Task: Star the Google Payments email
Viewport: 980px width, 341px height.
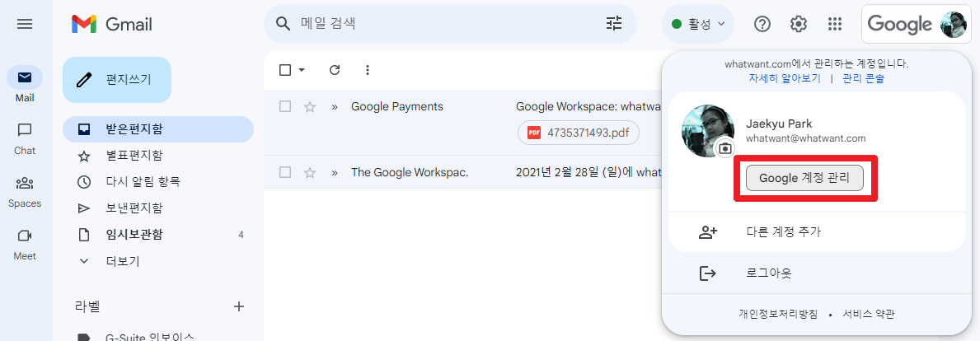Action: point(309,107)
